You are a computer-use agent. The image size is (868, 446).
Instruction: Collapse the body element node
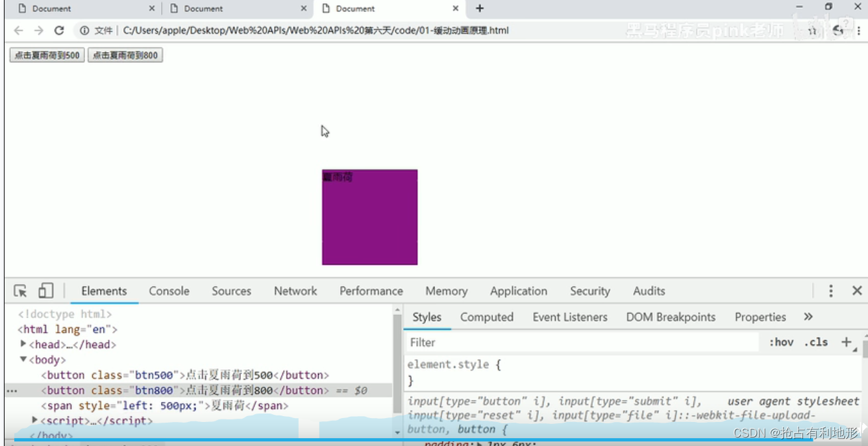click(23, 359)
